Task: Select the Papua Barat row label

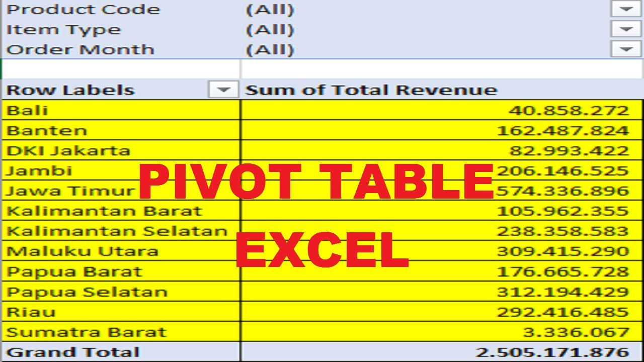Action: (121, 271)
